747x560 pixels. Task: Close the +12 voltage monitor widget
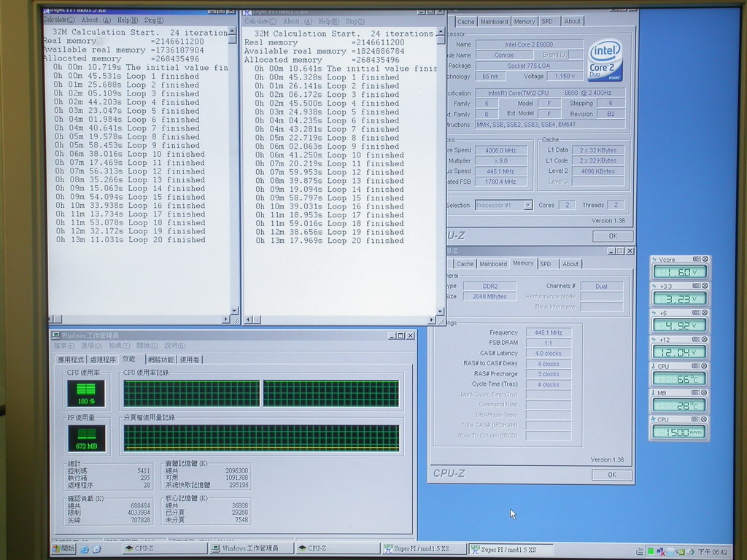pos(705,339)
